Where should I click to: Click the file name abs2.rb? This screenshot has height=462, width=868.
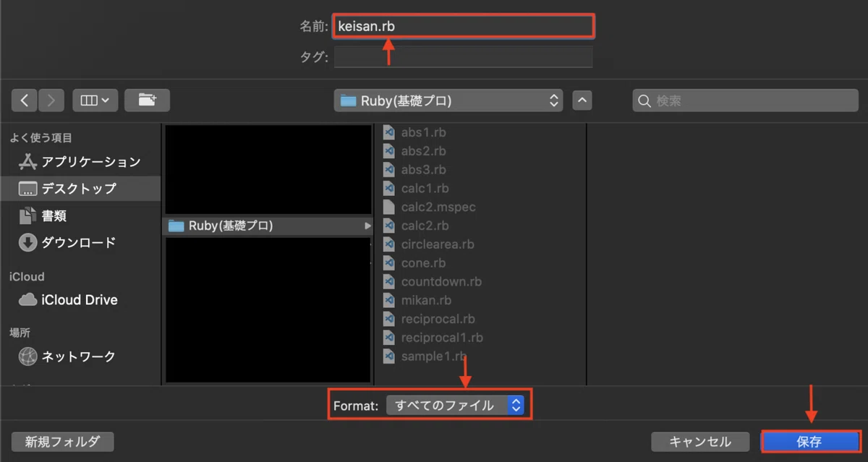[x=423, y=151]
